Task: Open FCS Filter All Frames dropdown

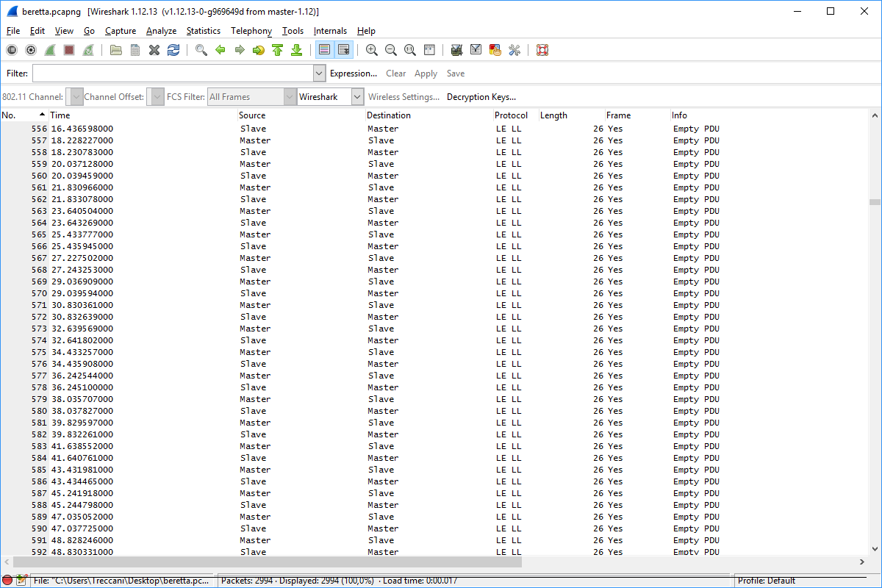Action: point(251,97)
